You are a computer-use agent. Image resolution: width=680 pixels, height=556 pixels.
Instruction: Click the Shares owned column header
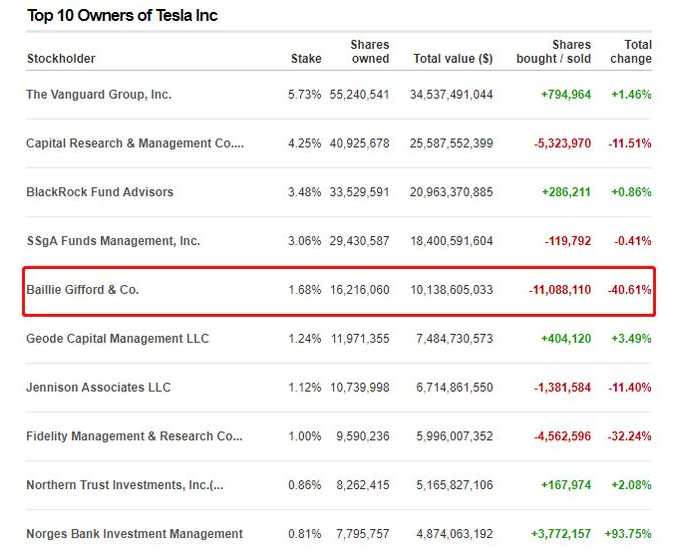click(369, 52)
